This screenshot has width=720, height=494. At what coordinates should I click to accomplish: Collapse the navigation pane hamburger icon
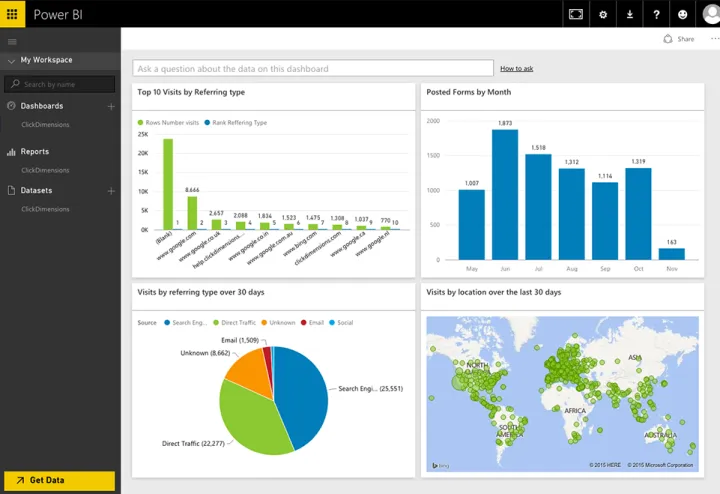(12, 41)
